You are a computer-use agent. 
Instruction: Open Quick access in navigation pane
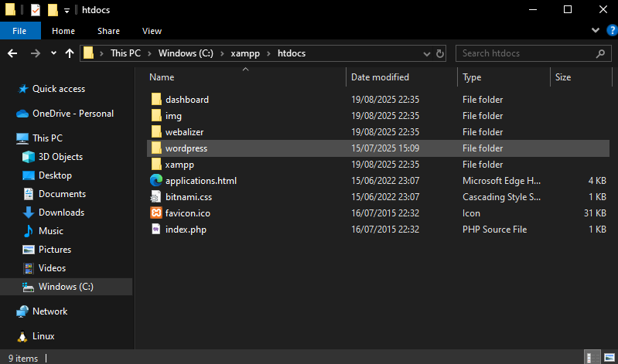[59, 89]
